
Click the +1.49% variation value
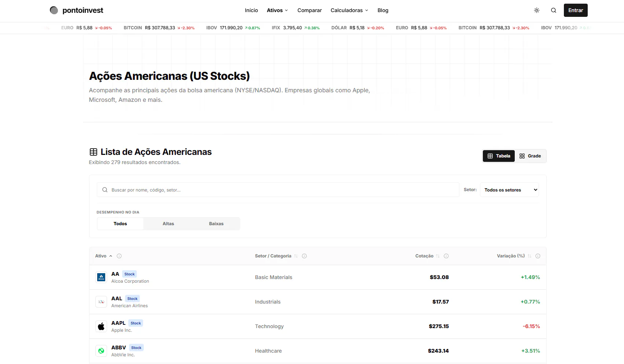[x=530, y=277]
